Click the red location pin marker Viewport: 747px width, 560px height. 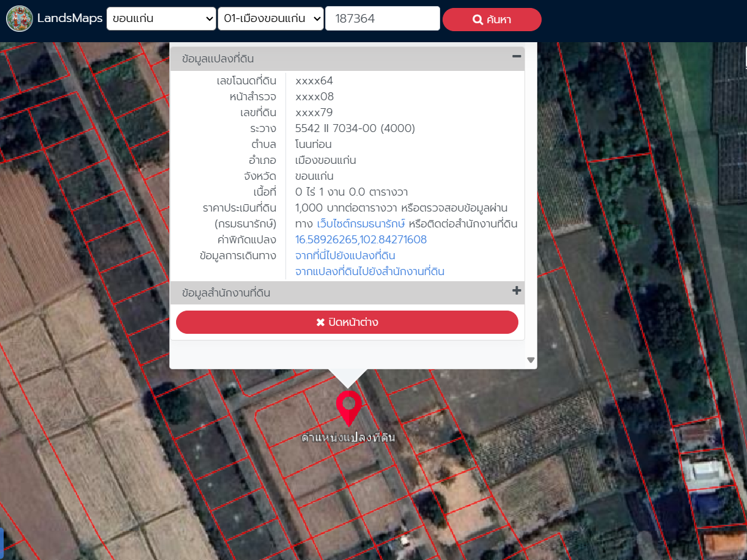tap(348, 406)
